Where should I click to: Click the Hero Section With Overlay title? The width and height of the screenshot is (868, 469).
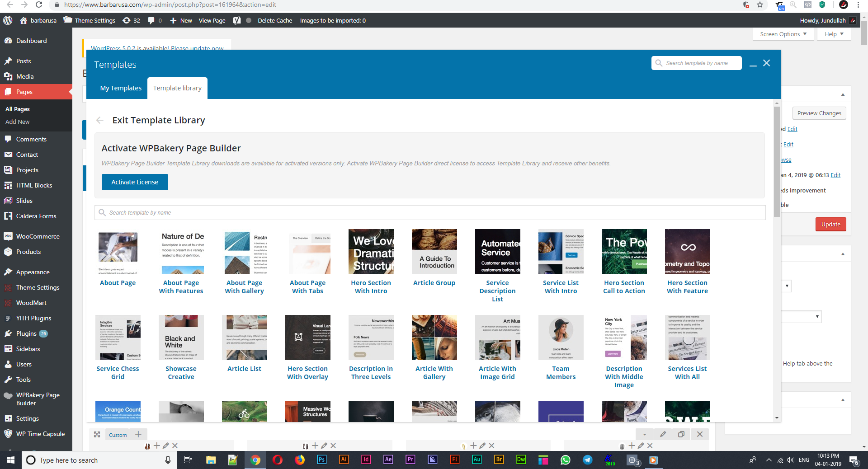point(308,373)
